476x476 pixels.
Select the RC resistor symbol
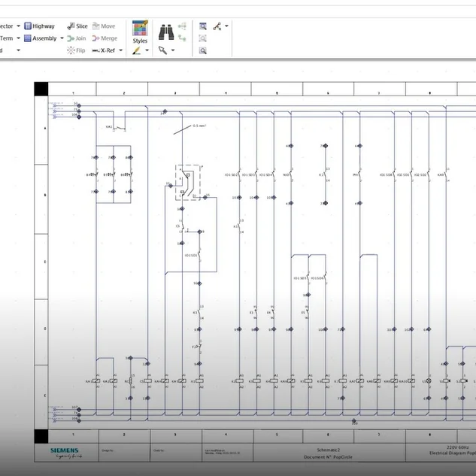pos(131,381)
